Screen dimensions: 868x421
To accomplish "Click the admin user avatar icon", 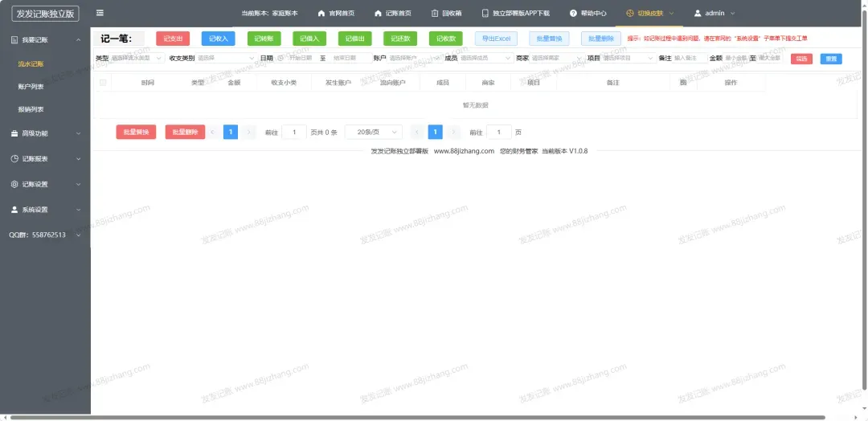I will tap(698, 14).
